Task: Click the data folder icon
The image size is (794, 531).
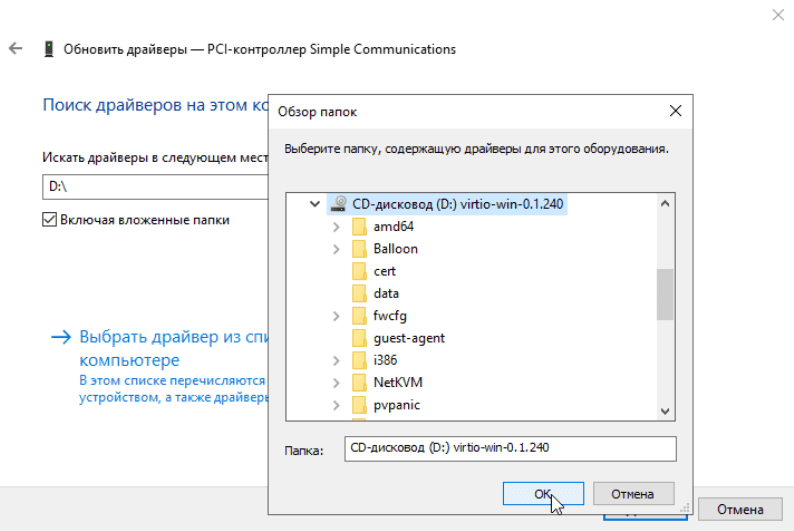Action: [x=359, y=293]
